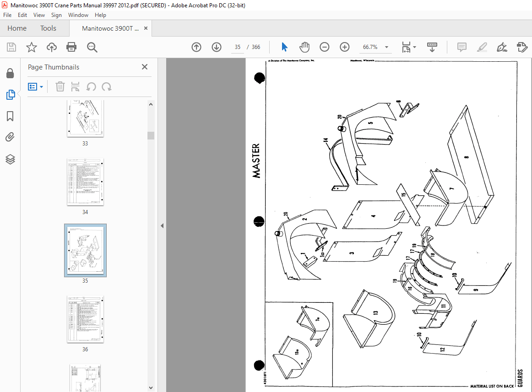This screenshot has height=392, width=532.
Task: Select the thumbnail for page 34
Action: click(x=85, y=182)
